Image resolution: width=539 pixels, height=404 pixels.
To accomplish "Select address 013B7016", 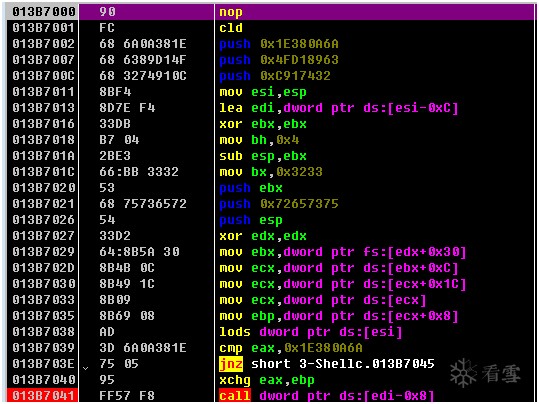I will pos(43,124).
